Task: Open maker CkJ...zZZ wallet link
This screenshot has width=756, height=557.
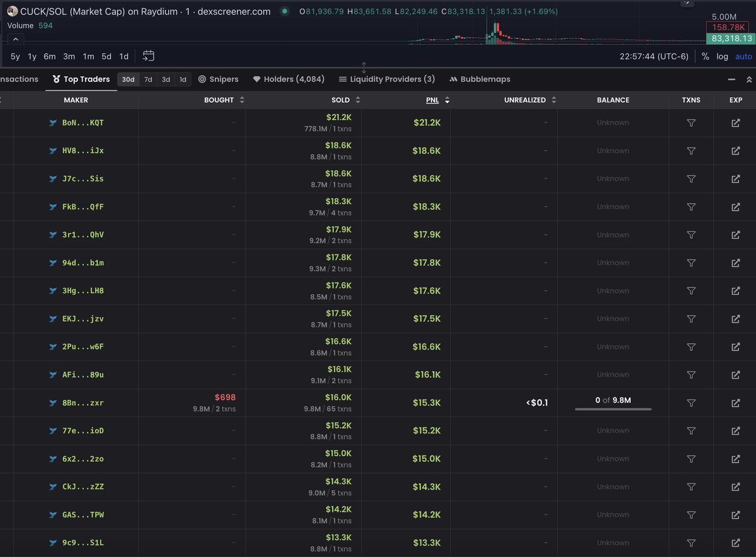Action: pyautogui.click(x=83, y=486)
